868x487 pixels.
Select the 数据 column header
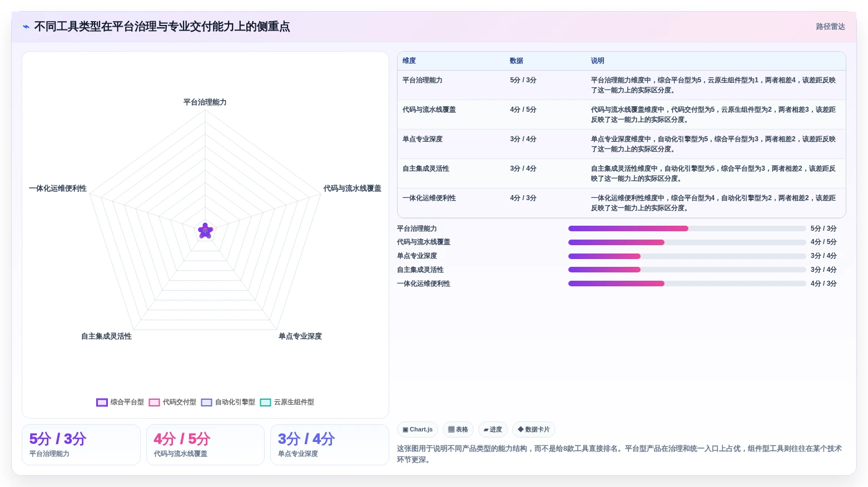coord(517,61)
